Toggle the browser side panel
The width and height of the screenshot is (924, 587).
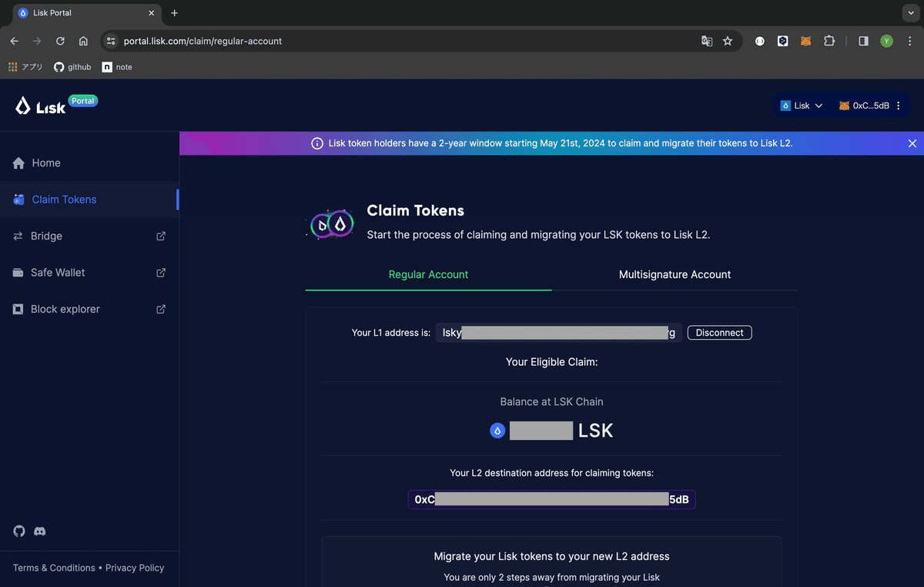coord(863,41)
